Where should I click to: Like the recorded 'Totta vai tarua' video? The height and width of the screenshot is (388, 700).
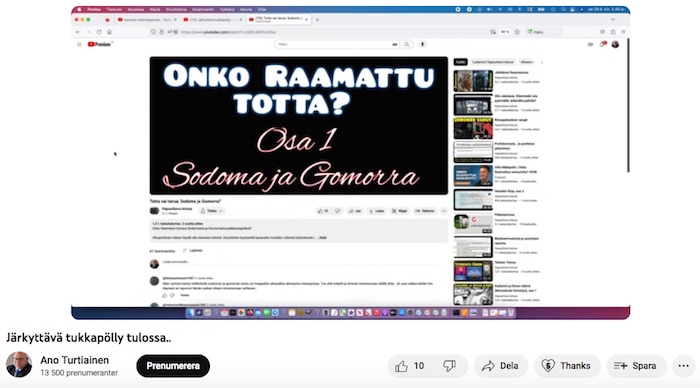[323, 211]
